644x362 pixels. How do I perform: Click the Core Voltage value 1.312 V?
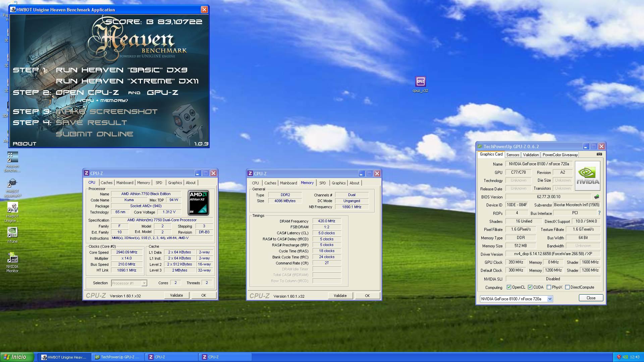pos(169,212)
